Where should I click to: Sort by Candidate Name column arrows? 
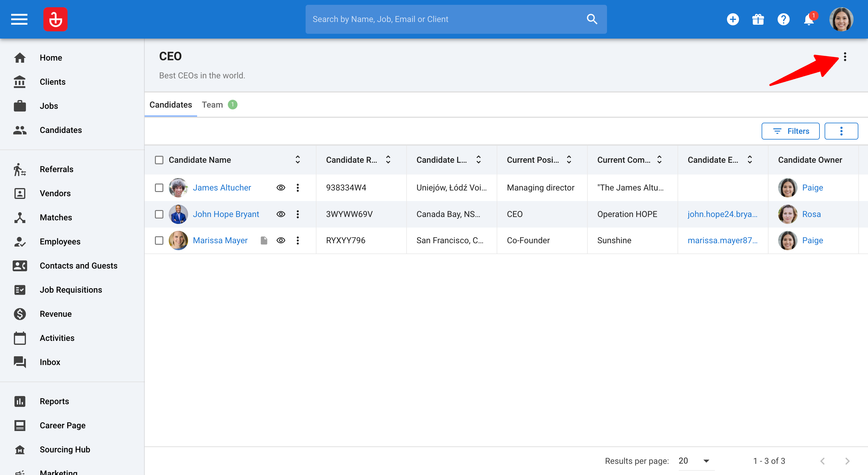297,160
